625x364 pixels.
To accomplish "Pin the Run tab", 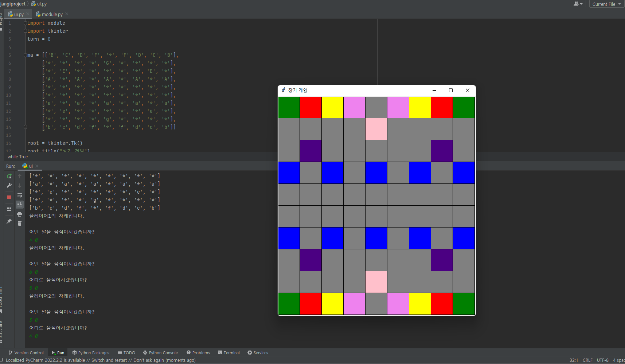I will 9,221.
